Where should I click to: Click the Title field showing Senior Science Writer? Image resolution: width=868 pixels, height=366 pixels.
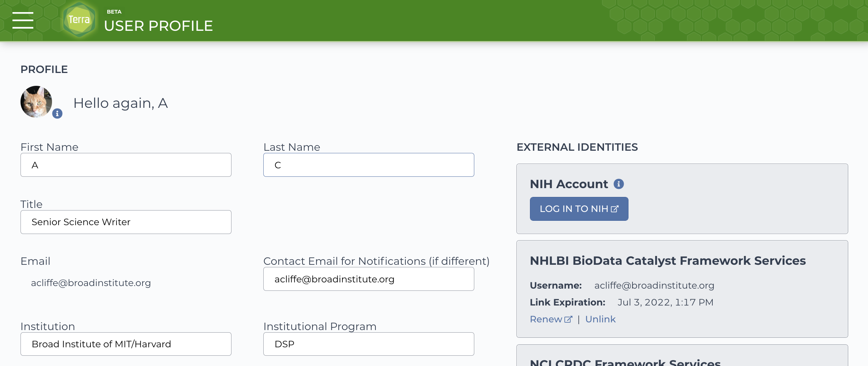tap(126, 222)
